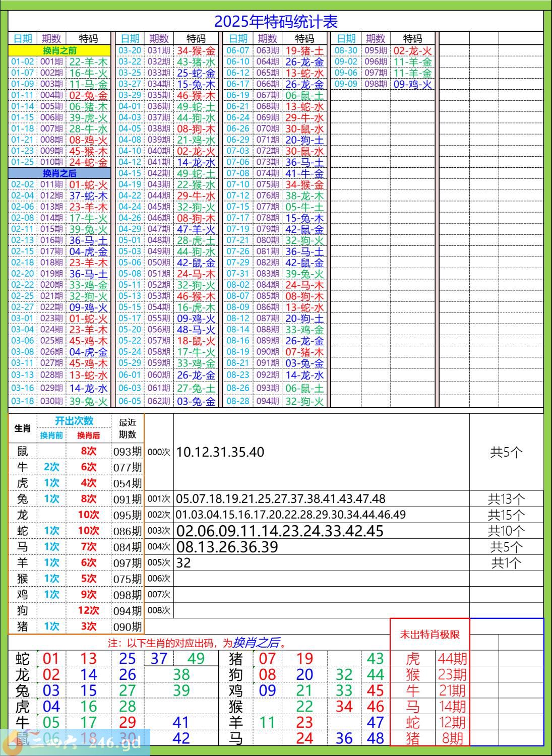Select the "9次" count in the 鸡 row
552x756 pixels.
[88, 594]
